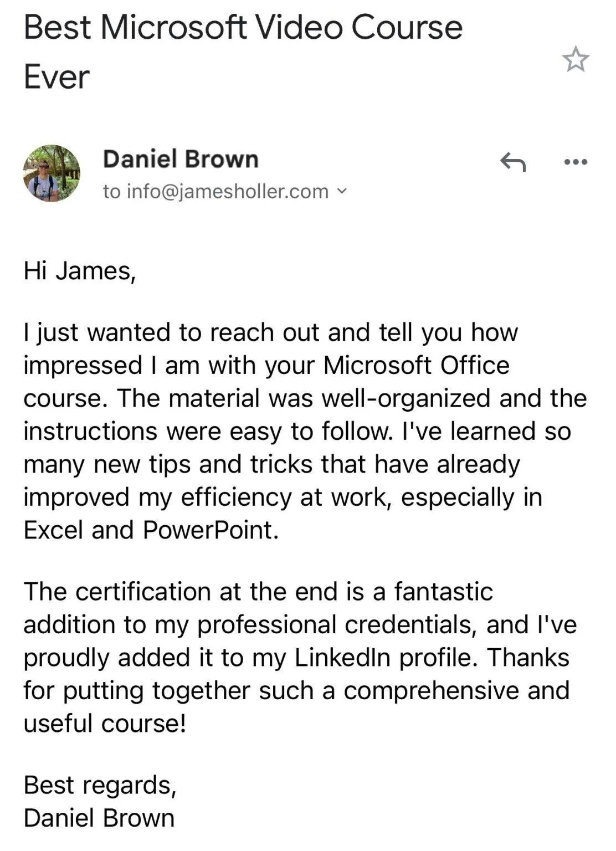Select the sender name Daniel Brown in header

point(181,159)
